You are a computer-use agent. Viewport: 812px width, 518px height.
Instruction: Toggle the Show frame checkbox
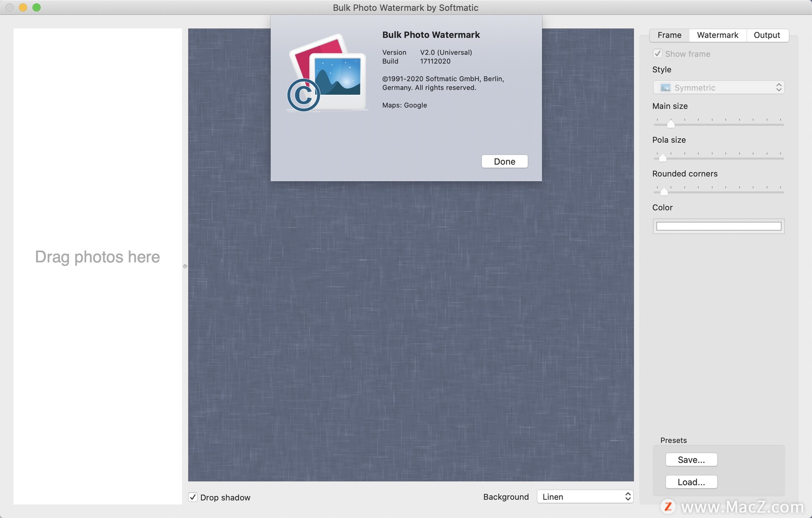click(657, 54)
